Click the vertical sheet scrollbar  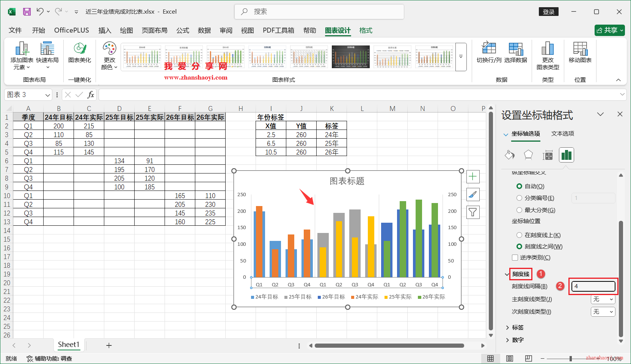(491, 220)
